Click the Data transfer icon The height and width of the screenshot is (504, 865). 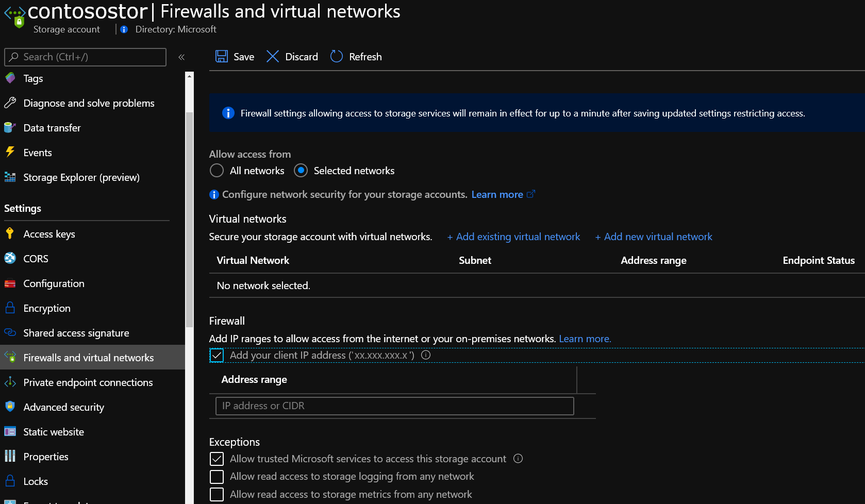pos(10,128)
